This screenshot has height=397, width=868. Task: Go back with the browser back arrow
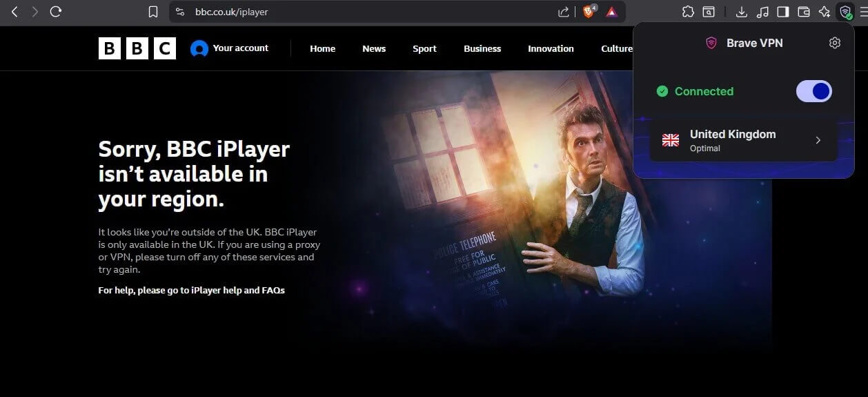pyautogui.click(x=14, y=12)
